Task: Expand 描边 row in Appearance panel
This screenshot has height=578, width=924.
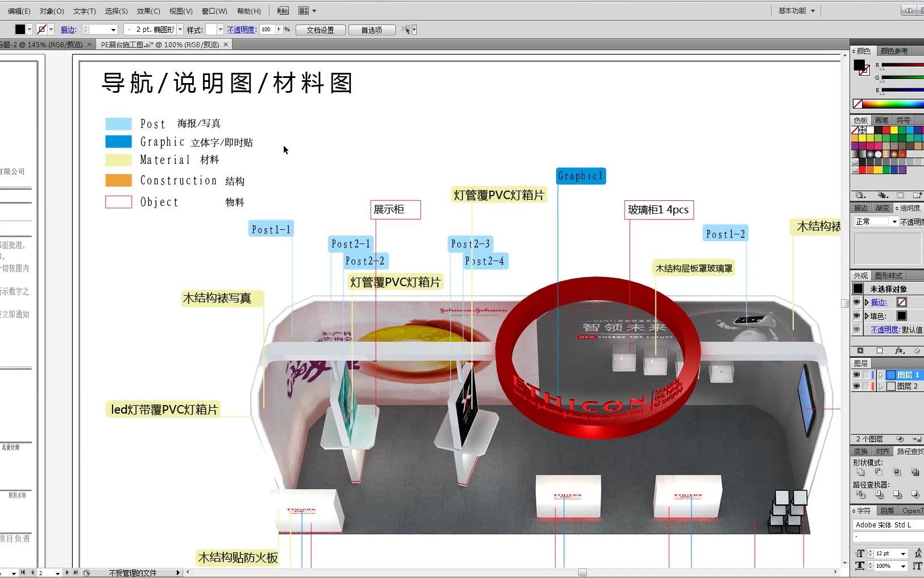Action: pos(867,302)
